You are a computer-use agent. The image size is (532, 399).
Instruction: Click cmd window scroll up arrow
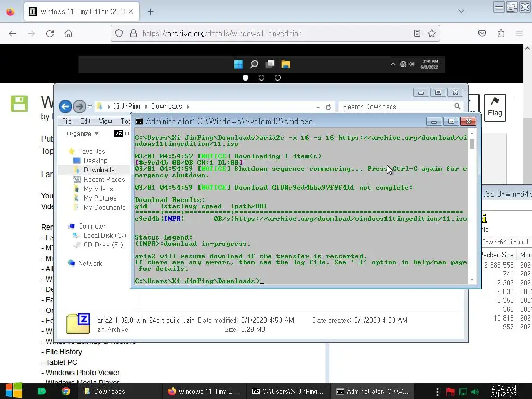tap(472, 134)
